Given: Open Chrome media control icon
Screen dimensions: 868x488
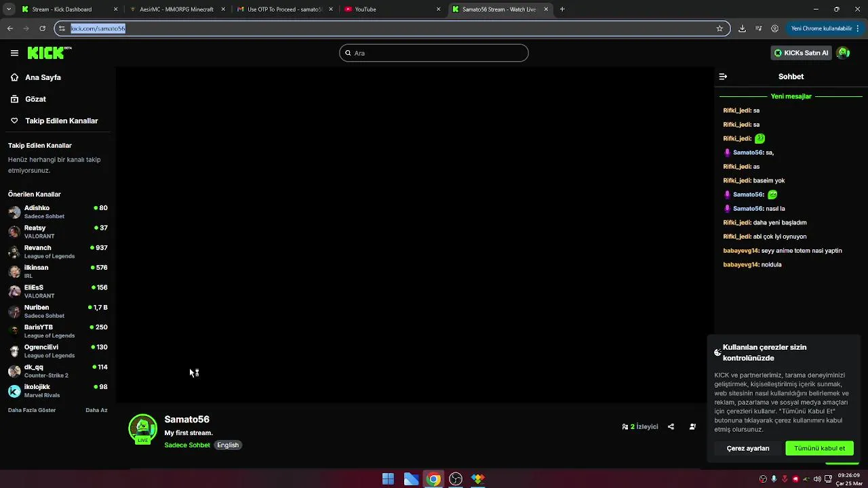Looking at the screenshot, I should coord(758,28).
